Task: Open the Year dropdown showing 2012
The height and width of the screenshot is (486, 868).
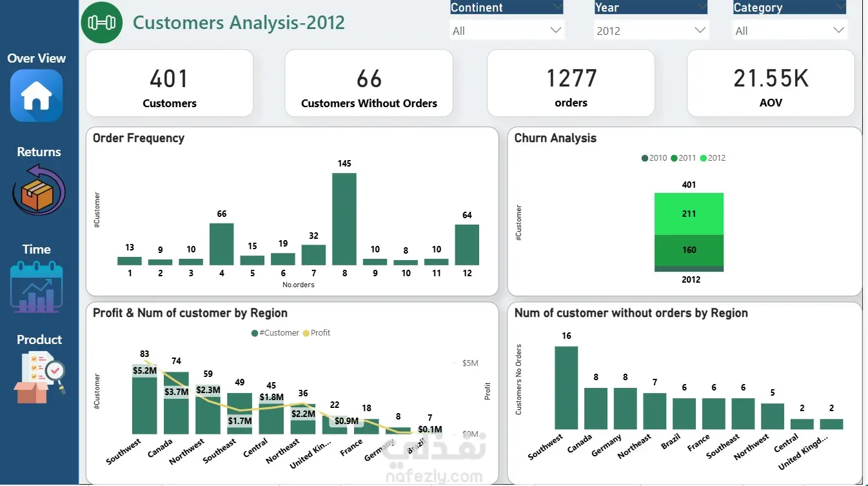Action: pyautogui.click(x=651, y=30)
